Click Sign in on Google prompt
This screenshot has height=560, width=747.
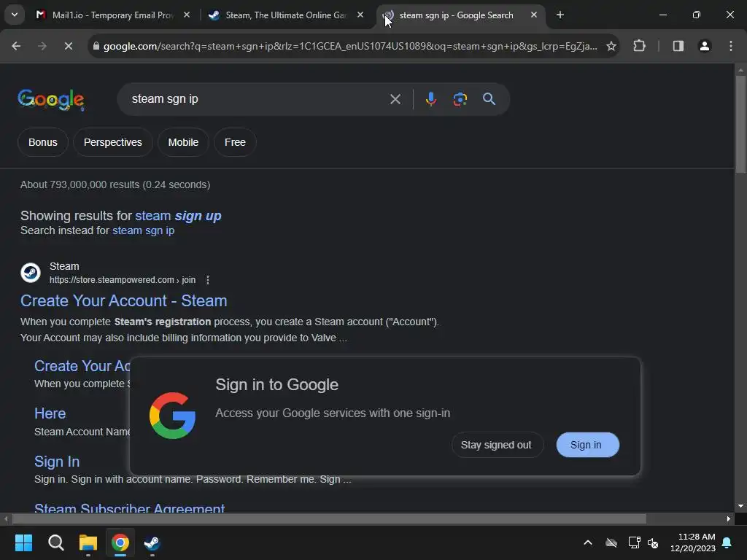pyautogui.click(x=587, y=445)
